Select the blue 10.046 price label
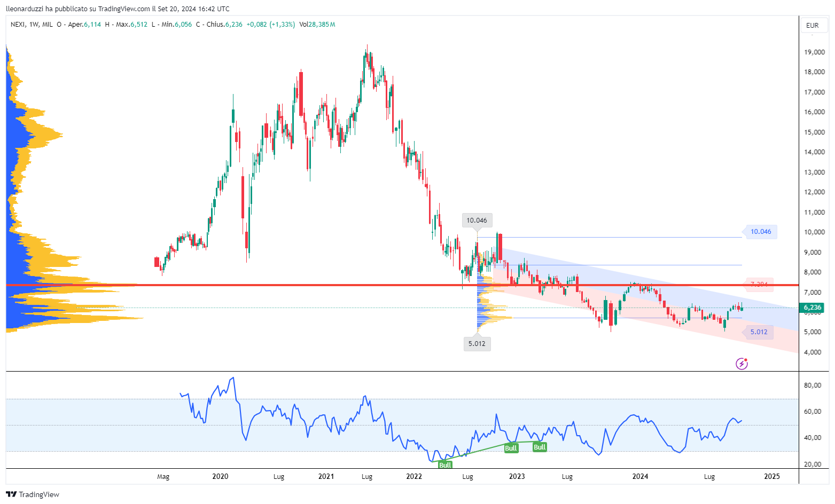The image size is (835, 504). click(761, 232)
